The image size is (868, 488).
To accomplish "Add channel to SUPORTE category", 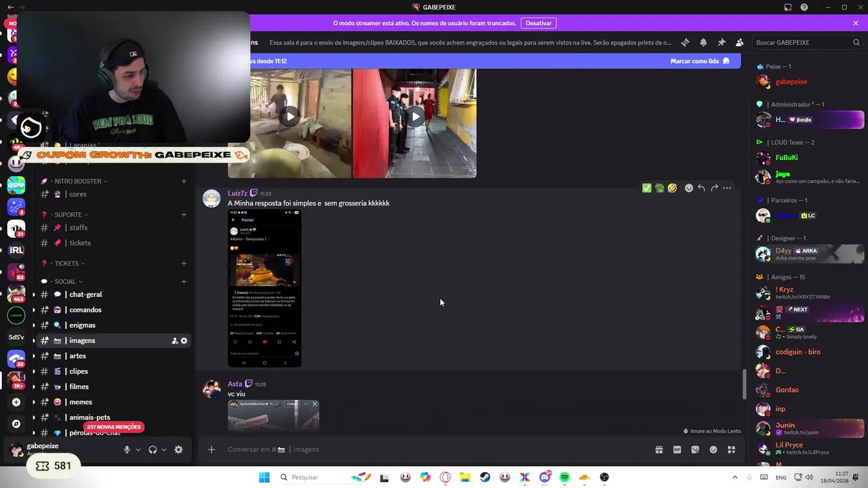I will coord(184,214).
